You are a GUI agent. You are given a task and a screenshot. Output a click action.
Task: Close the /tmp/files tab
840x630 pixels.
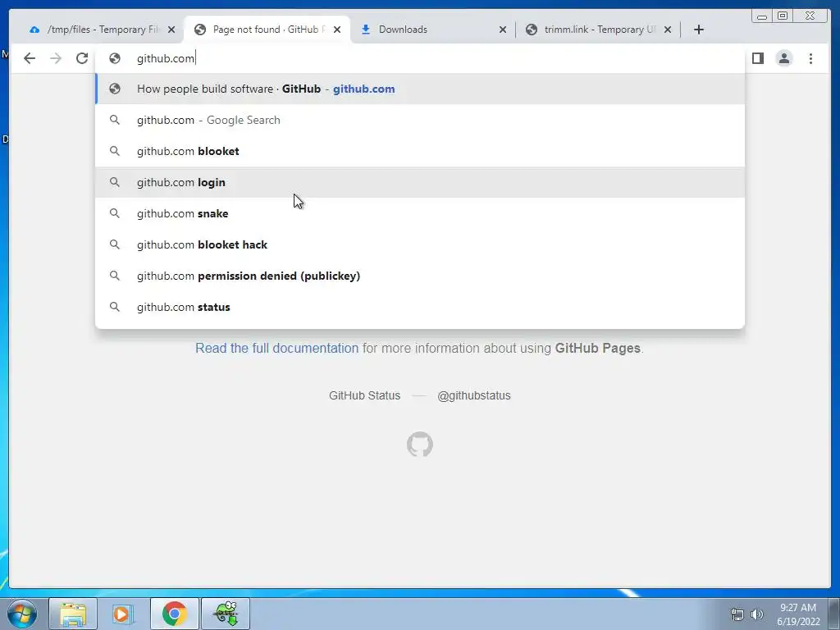click(171, 30)
